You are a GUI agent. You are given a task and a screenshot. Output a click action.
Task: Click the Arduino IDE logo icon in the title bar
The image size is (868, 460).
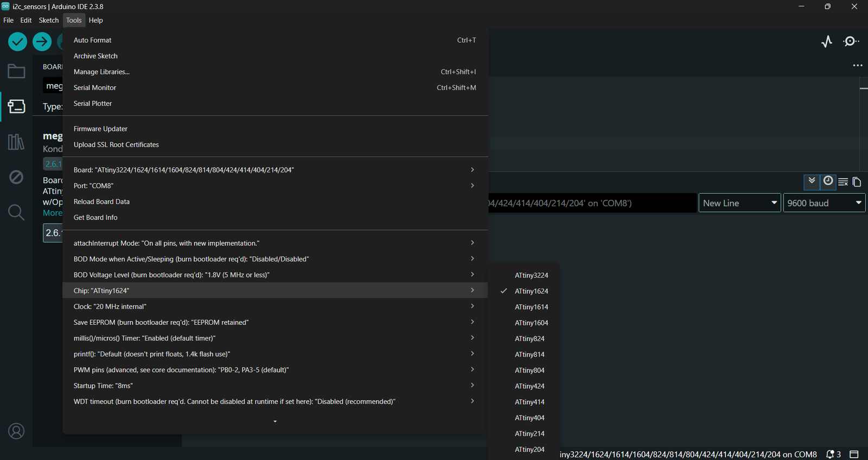coord(5,7)
